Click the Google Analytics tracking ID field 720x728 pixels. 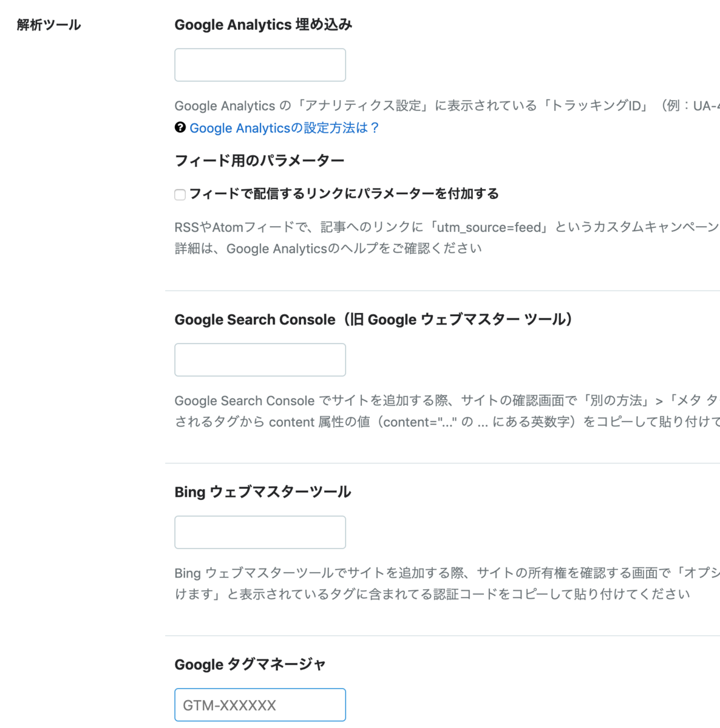[x=260, y=65]
